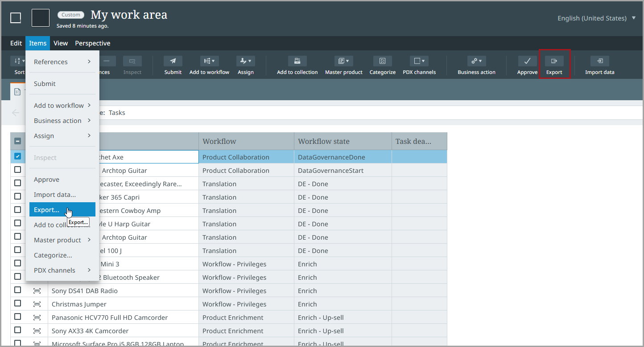Choose Categorize... in the Items menu
The width and height of the screenshot is (644, 347).
pyautogui.click(x=53, y=255)
